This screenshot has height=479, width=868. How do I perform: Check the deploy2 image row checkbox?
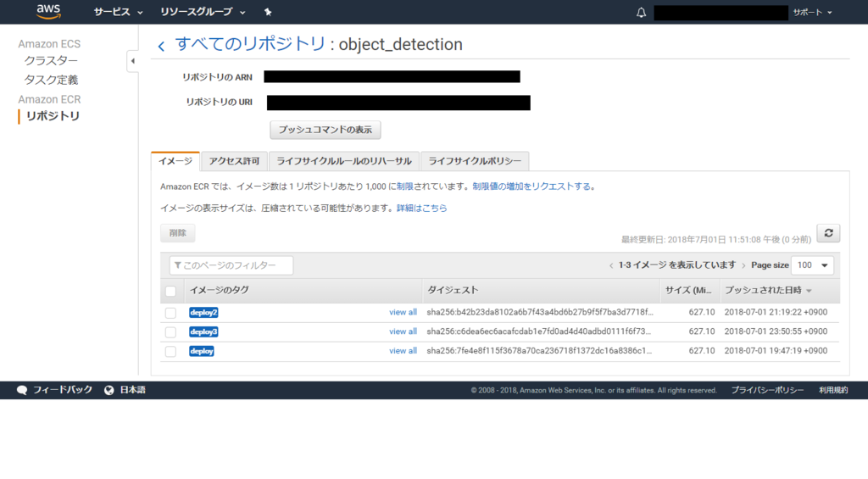pyautogui.click(x=170, y=313)
